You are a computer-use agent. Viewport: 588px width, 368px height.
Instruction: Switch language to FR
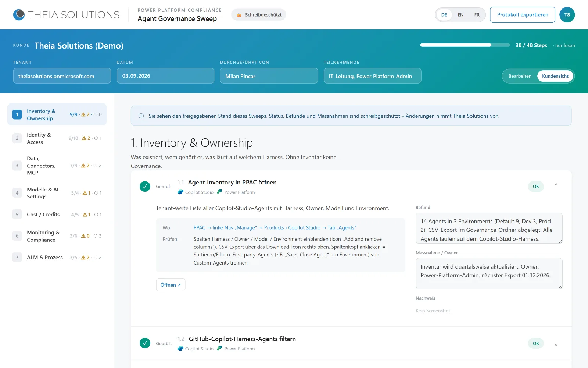477,15
